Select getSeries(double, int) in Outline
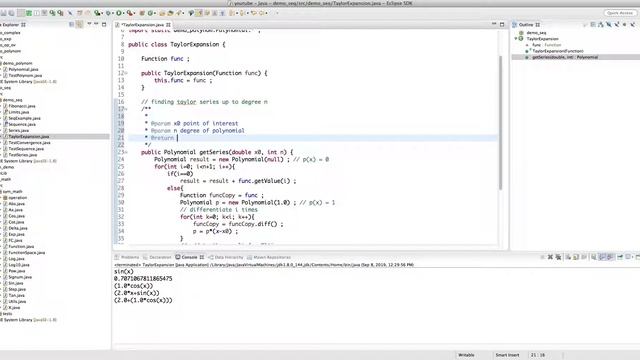Screen dimensions: 640x360 coord(565,57)
